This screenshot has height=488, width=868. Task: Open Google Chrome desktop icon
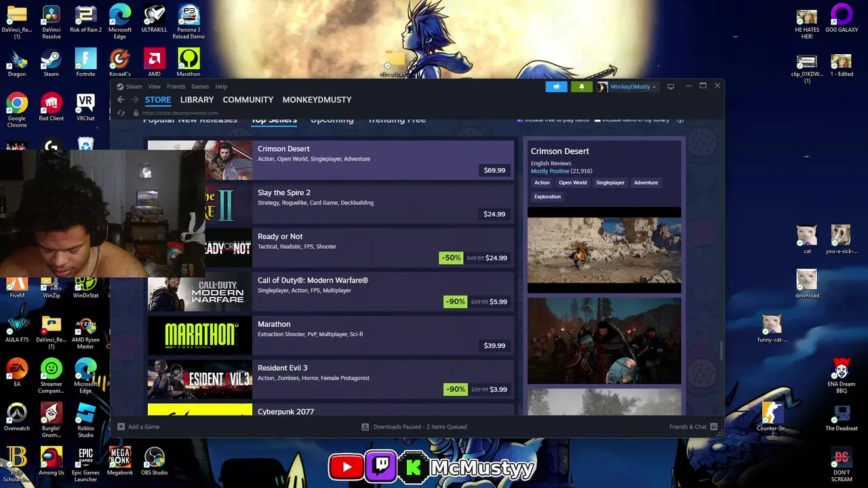(17, 110)
